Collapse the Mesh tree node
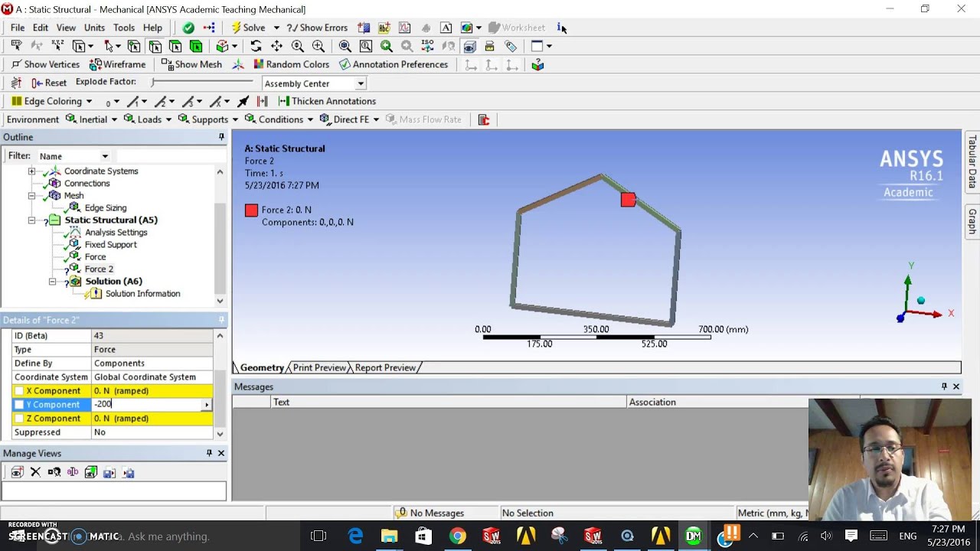Screen dimensions: 980x551 point(31,196)
